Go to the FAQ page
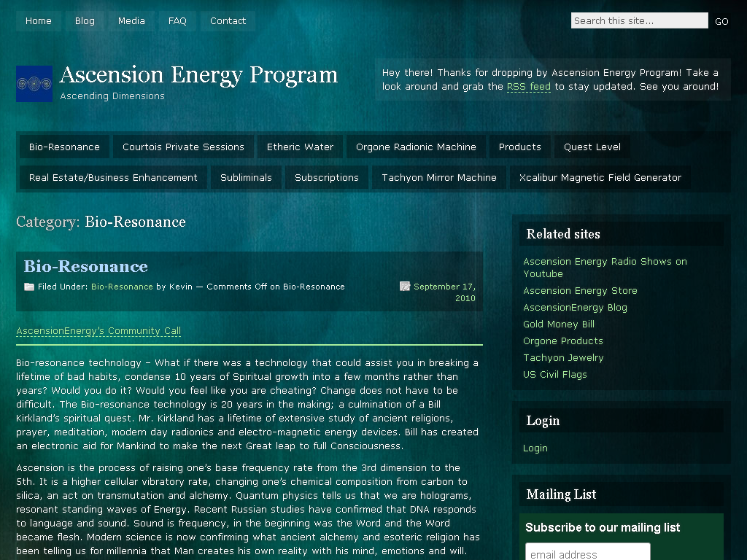The image size is (747, 560). (177, 21)
